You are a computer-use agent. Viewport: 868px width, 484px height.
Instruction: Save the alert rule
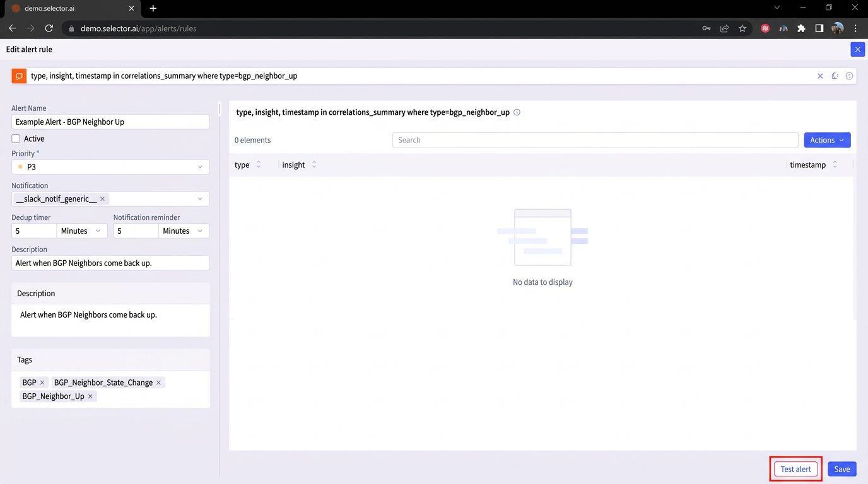click(x=842, y=469)
